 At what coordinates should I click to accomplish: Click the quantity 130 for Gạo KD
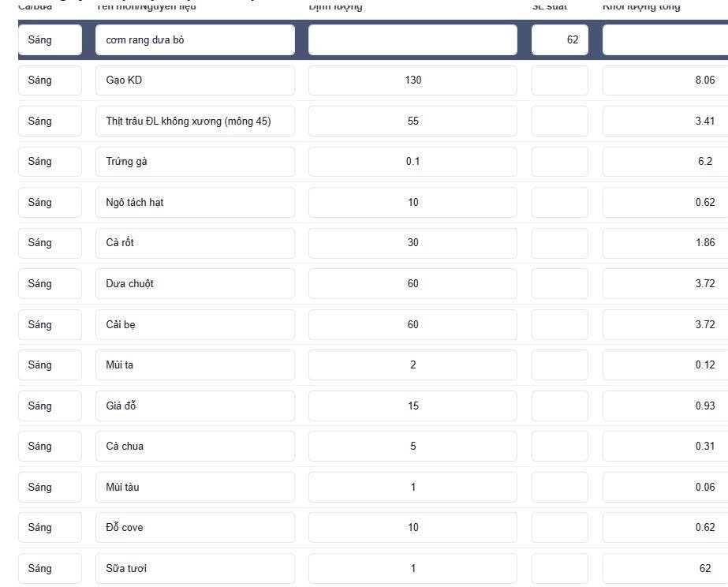point(413,80)
